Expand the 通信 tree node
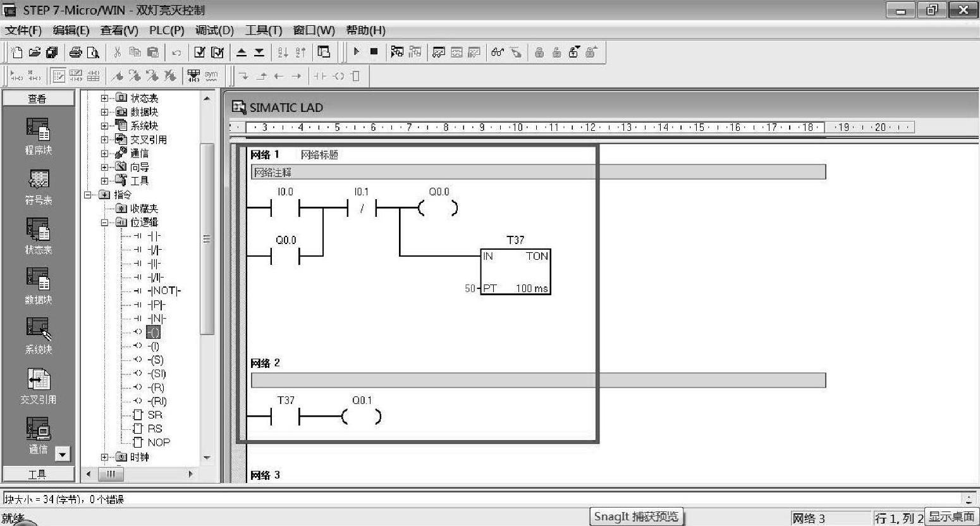 [x=104, y=153]
